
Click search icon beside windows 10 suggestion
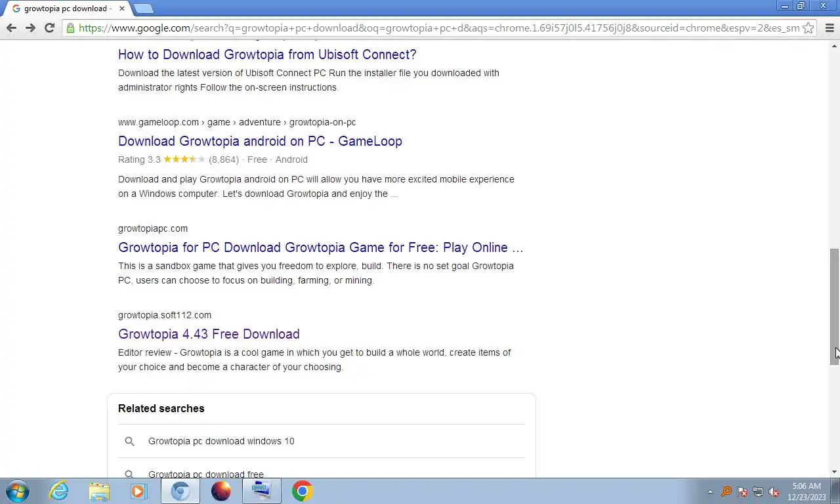point(129,441)
